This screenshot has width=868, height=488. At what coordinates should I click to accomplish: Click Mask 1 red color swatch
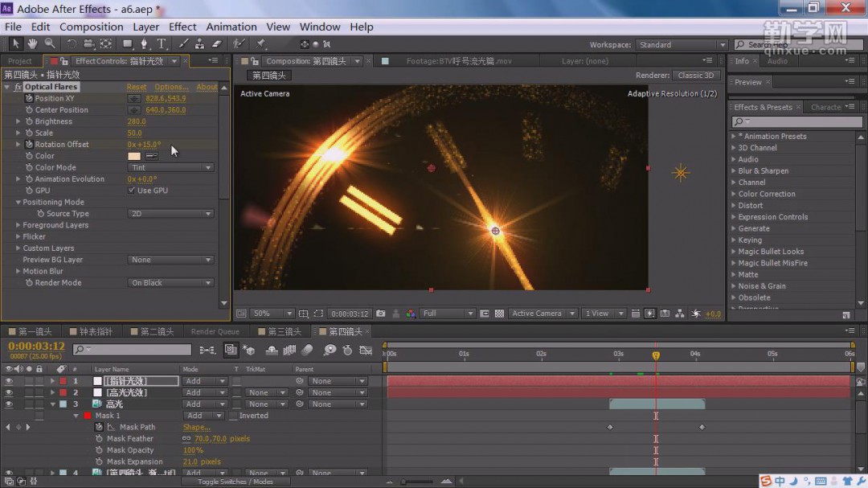pyautogui.click(x=88, y=416)
